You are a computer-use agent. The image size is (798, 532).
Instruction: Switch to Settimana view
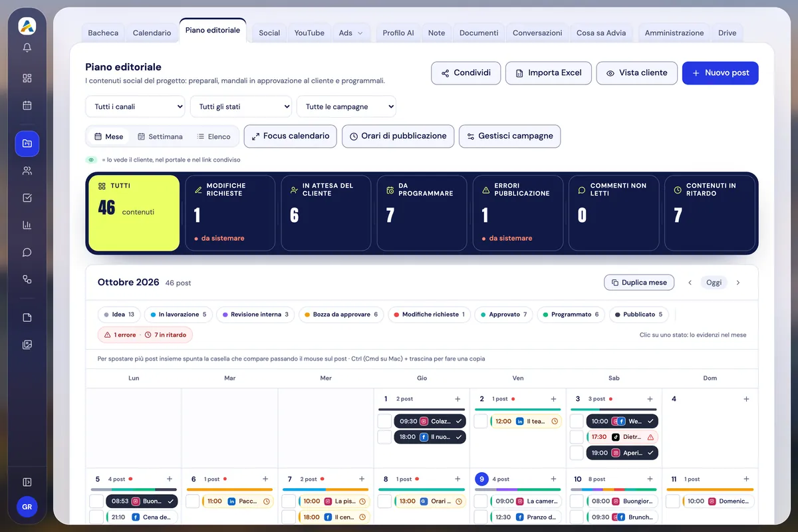pos(160,136)
